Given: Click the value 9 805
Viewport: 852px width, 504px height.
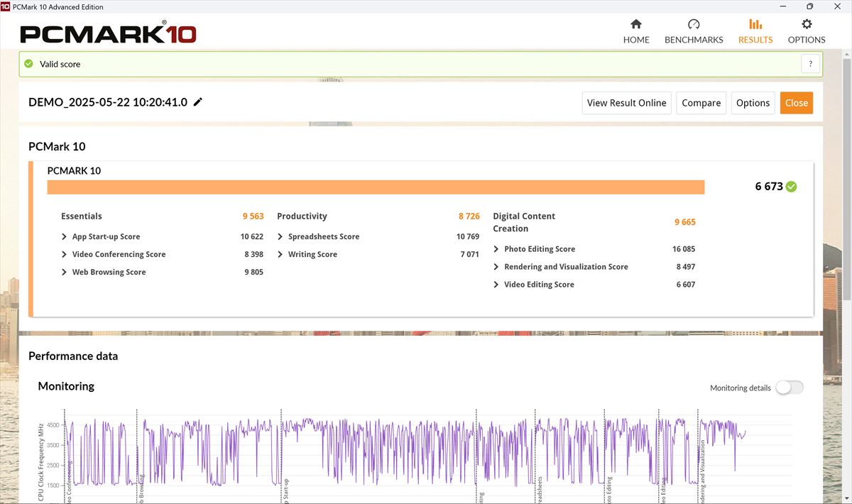Looking at the screenshot, I should click(x=254, y=272).
